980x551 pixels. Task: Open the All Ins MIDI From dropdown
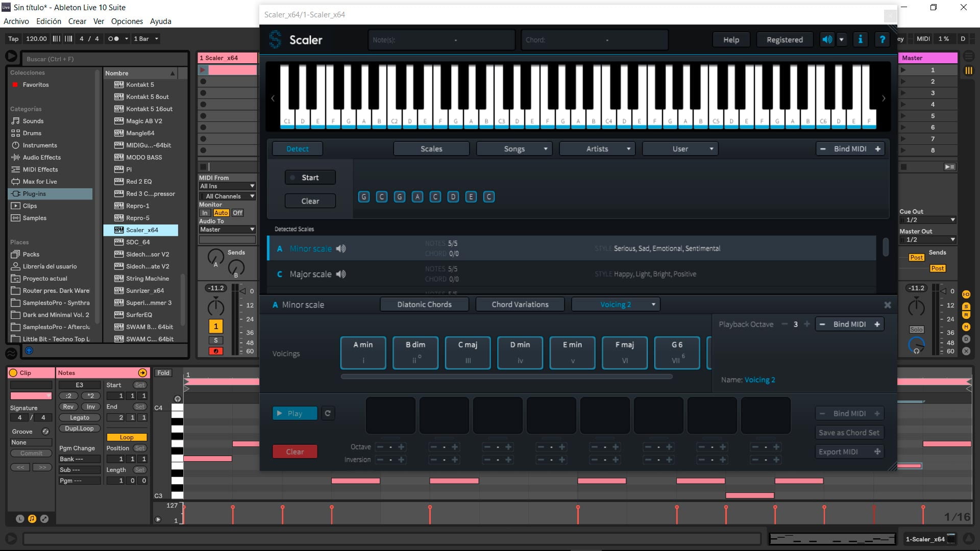point(227,186)
